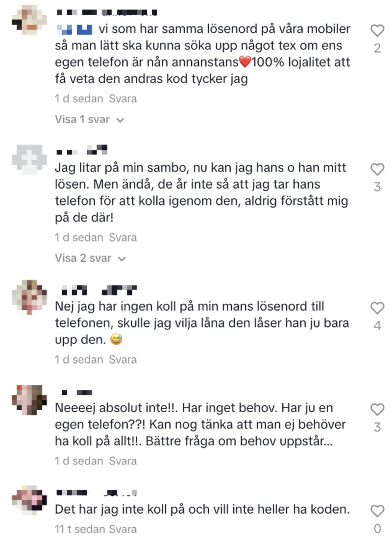
Task: Tap the heart on the 'min mans lösenord' comment
Action: 377,308
